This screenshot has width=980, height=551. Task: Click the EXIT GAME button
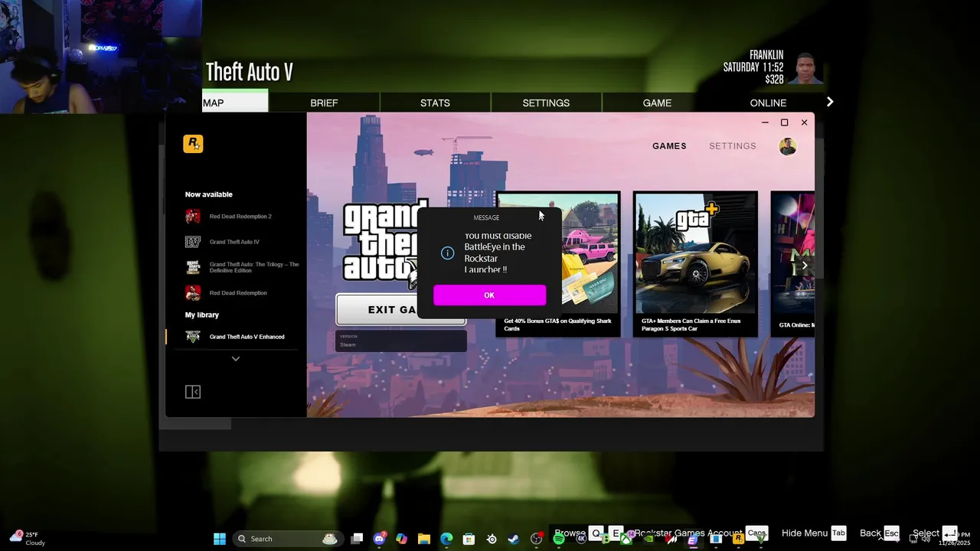400,310
